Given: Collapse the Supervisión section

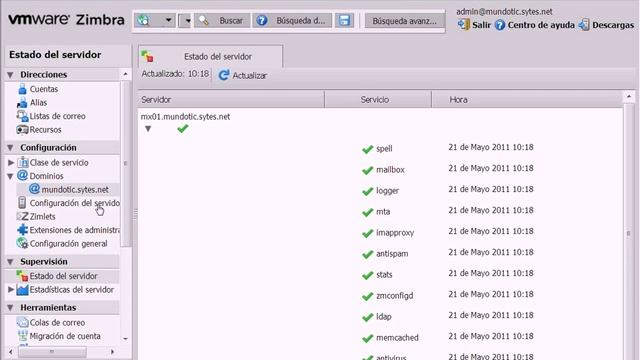Looking at the screenshot, I should pos(11,262).
